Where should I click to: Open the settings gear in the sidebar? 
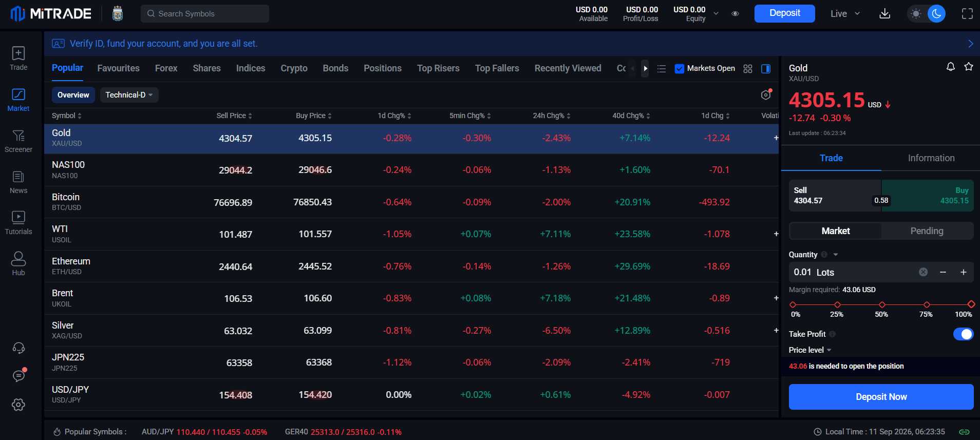(18, 405)
